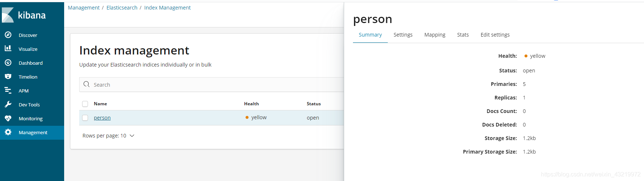Click the 'yellow' health text in the table
Screen dimensions: 644x181
pos(259,117)
